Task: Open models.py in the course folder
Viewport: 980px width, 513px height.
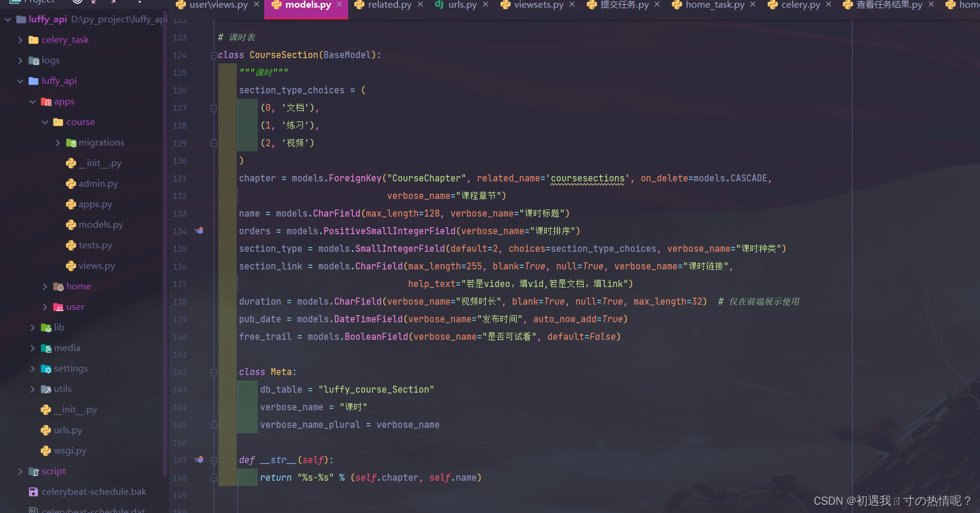Action: point(101,225)
